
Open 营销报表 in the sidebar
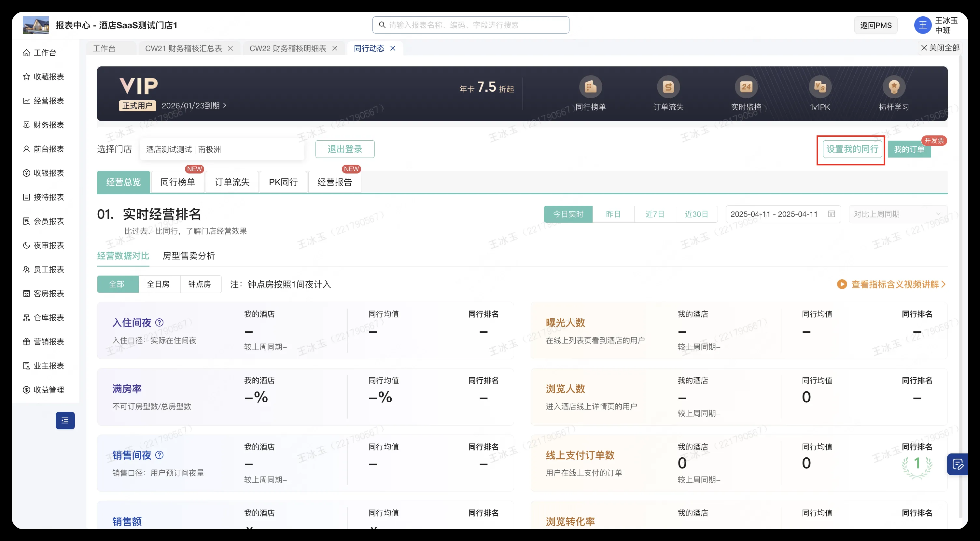point(44,342)
